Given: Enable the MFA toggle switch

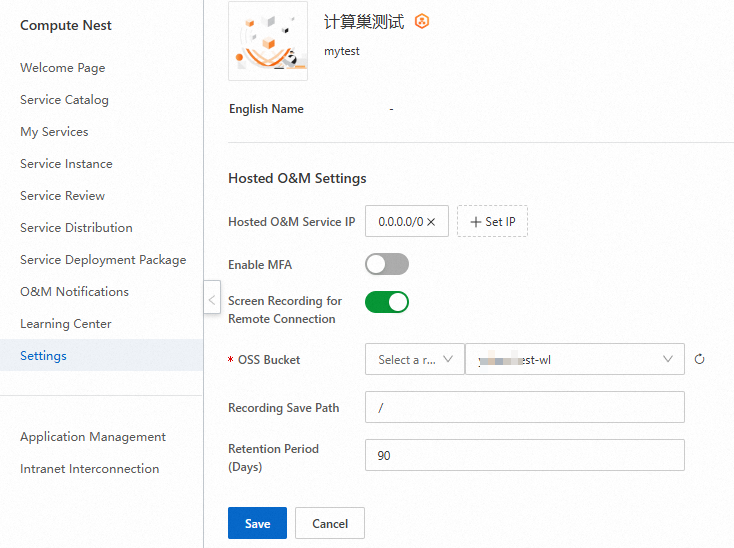Looking at the screenshot, I should [387, 264].
